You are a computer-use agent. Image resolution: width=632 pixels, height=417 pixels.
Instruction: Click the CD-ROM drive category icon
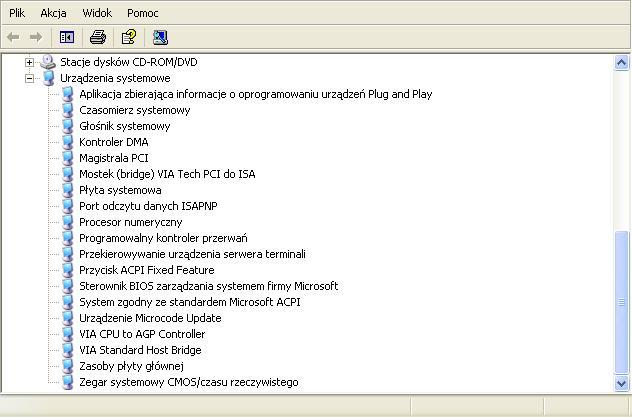tap(48, 62)
